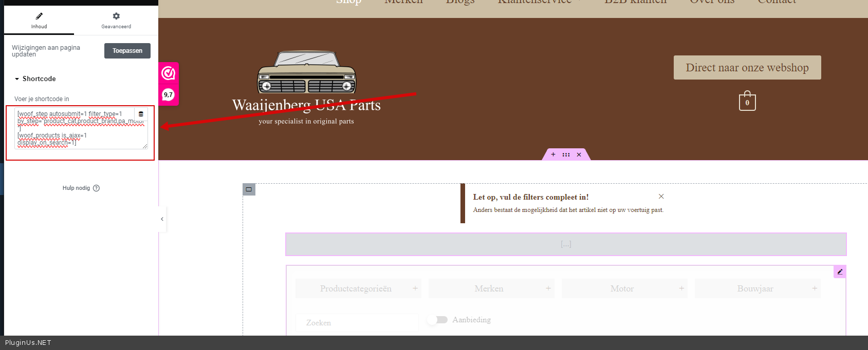The height and width of the screenshot is (350, 868).
Task: Delete section with the handle X
Action: 579,154
